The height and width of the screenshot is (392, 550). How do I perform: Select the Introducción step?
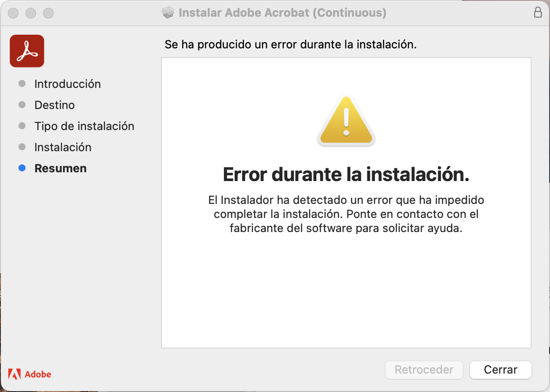coord(68,84)
